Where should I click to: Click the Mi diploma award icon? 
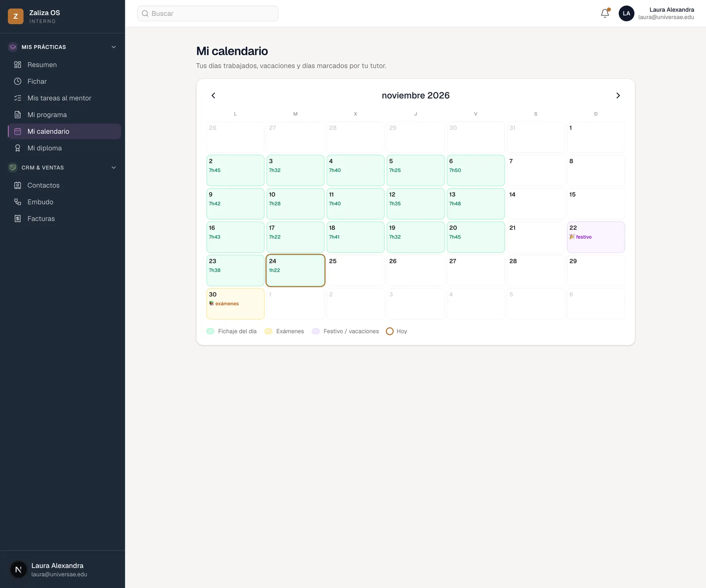point(18,148)
